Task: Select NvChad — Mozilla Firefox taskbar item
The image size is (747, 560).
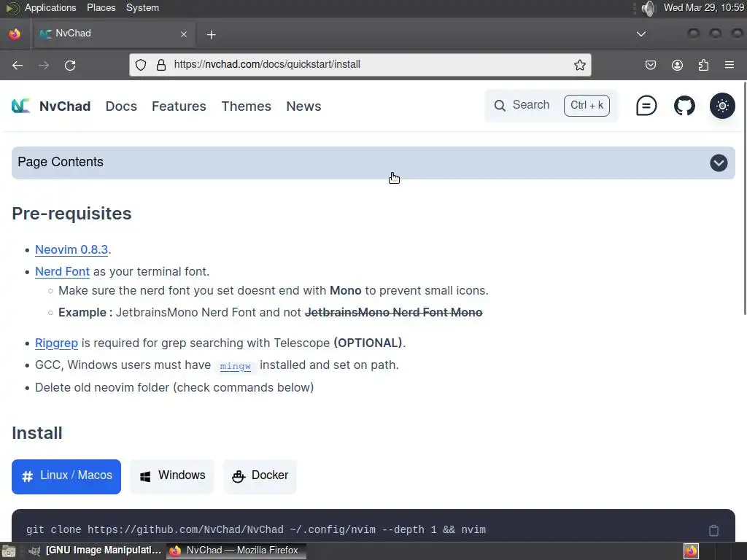Action: coord(236,551)
